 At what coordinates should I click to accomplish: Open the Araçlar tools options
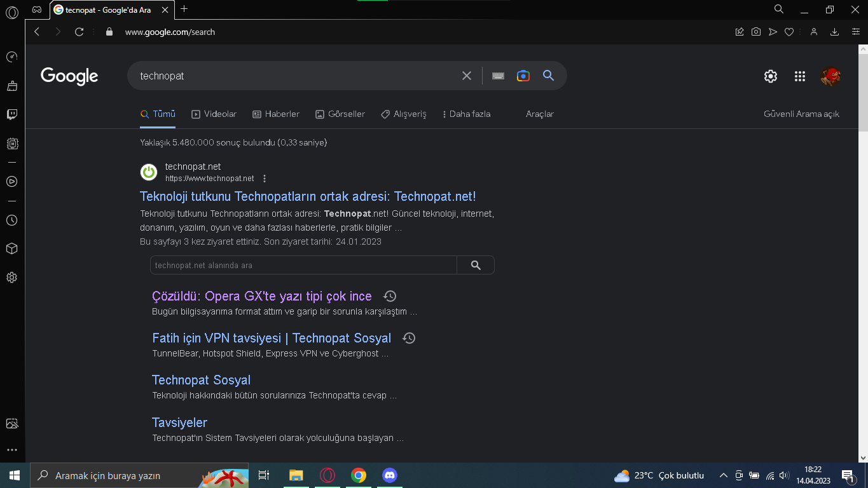[540, 114]
